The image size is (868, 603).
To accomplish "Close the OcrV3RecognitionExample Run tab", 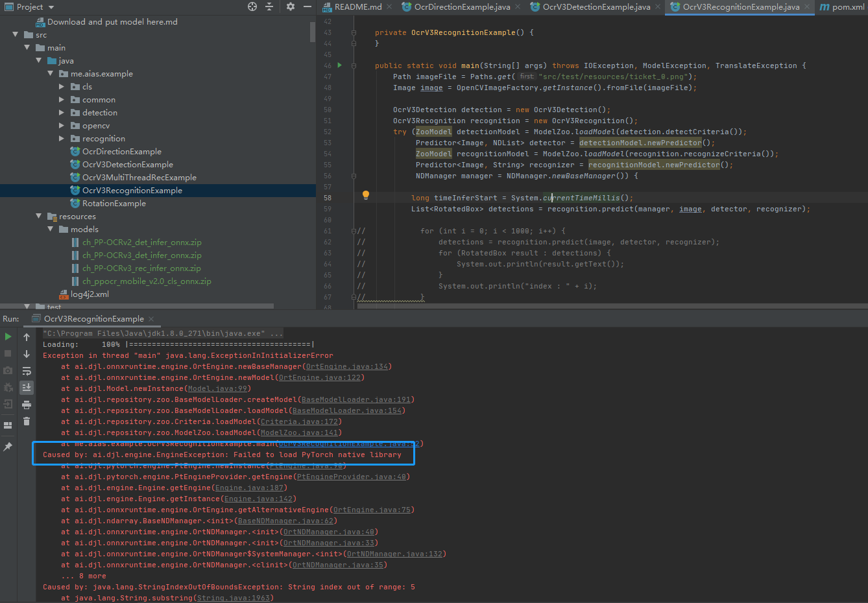I will pyautogui.click(x=151, y=318).
